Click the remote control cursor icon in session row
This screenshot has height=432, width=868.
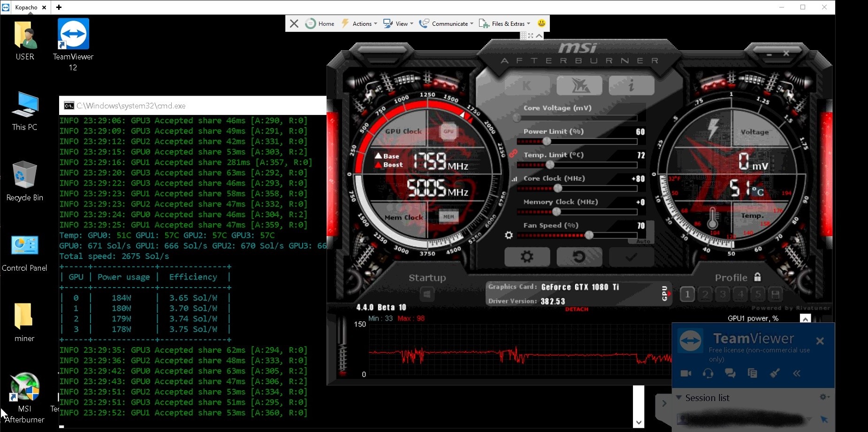click(x=824, y=419)
